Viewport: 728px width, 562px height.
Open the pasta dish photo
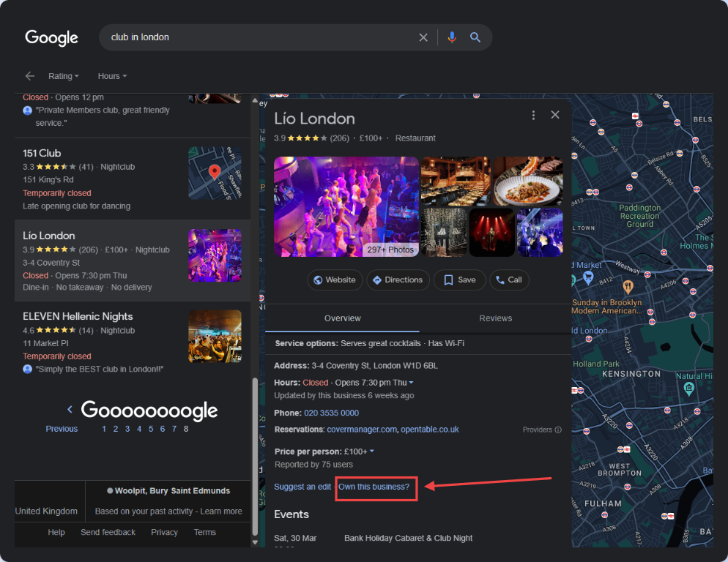(528, 181)
